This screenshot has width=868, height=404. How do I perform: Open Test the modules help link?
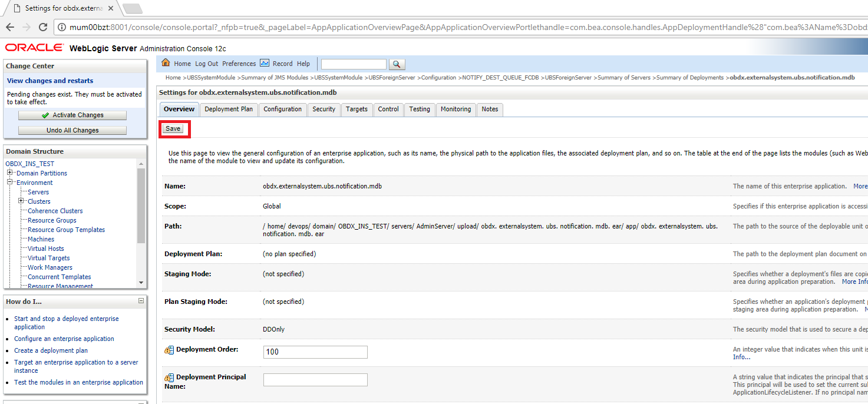(x=78, y=382)
